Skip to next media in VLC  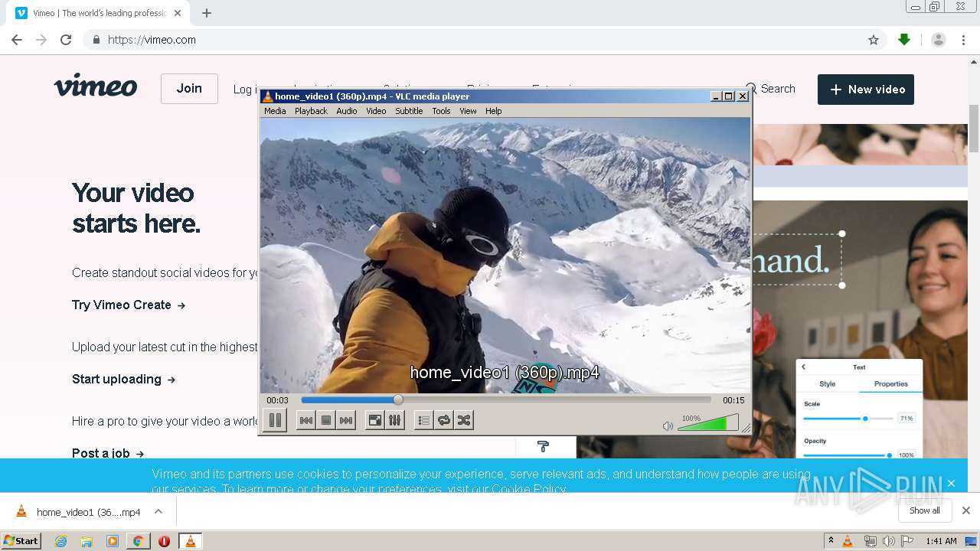[x=346, y=420]
